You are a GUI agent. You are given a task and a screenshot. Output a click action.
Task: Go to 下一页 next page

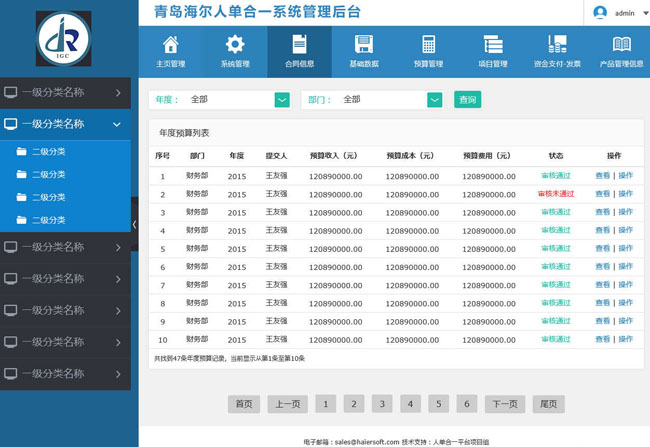pyautogui.click(x=505, y=404)
